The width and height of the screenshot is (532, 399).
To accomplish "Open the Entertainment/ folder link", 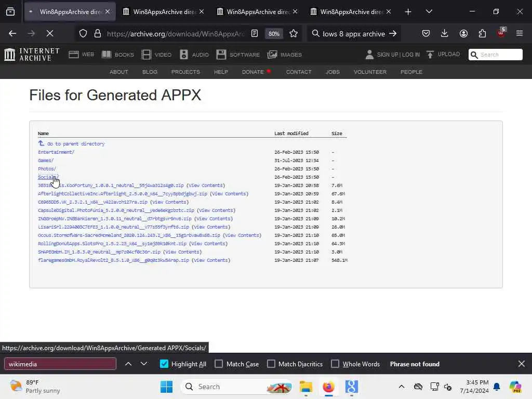I will (56, 152).
